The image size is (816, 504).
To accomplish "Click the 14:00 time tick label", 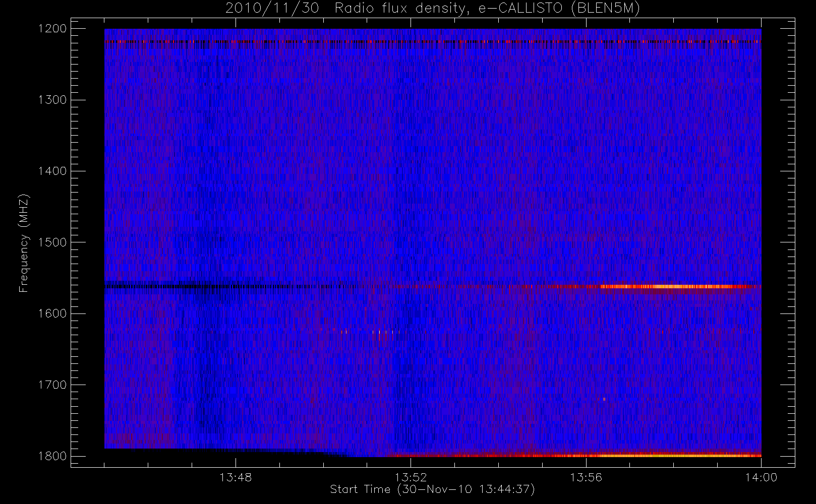I will pos(761,477).
